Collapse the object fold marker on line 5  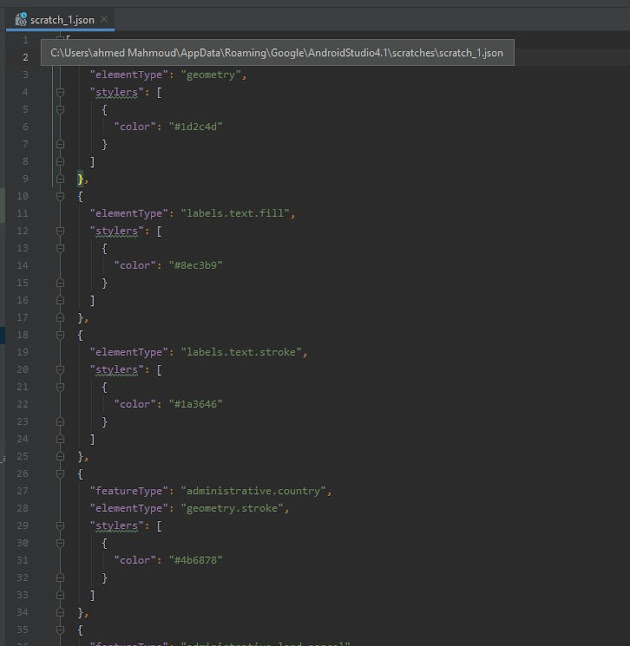[60, 109]
